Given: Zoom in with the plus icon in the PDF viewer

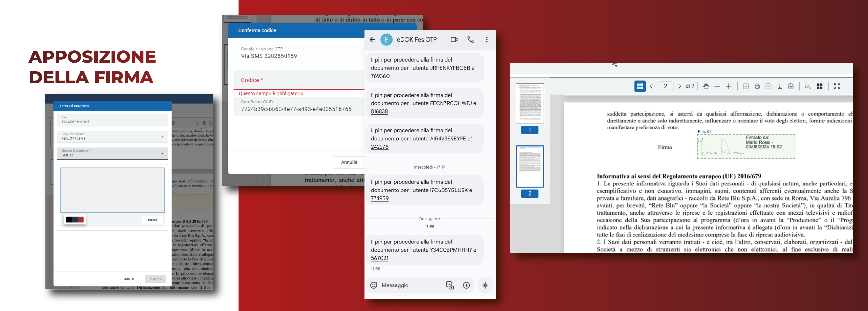Looking at the screenshot, I should point(728,87).
